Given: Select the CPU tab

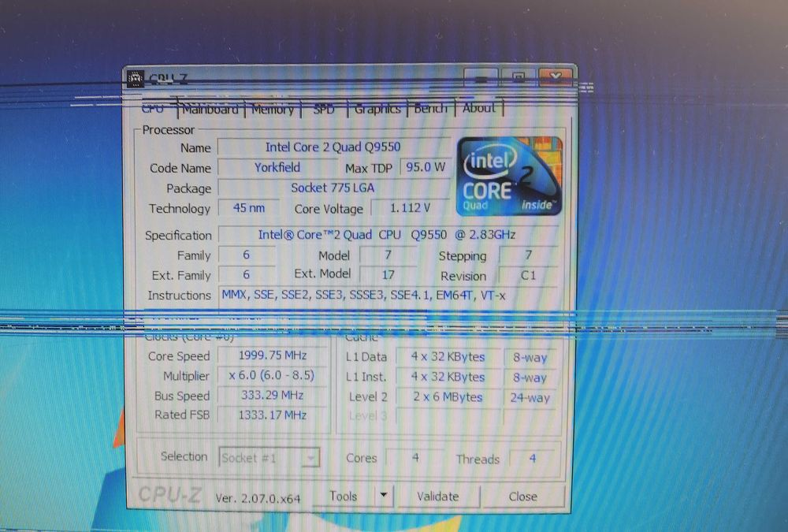Looking at the screenshot, I should tap(153, 108).
